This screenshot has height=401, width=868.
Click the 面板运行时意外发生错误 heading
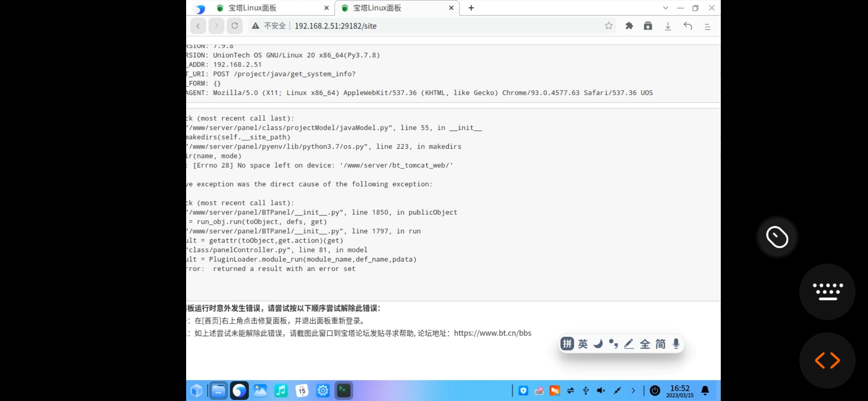[x=283, y=308]
